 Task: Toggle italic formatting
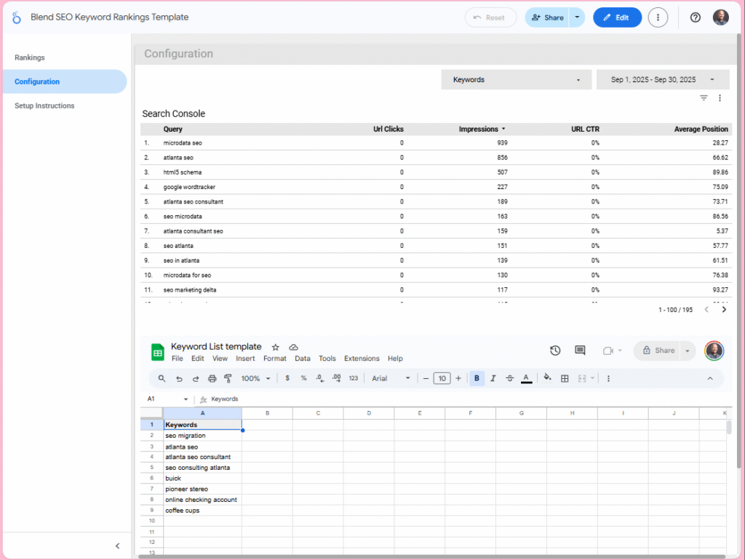493,378
